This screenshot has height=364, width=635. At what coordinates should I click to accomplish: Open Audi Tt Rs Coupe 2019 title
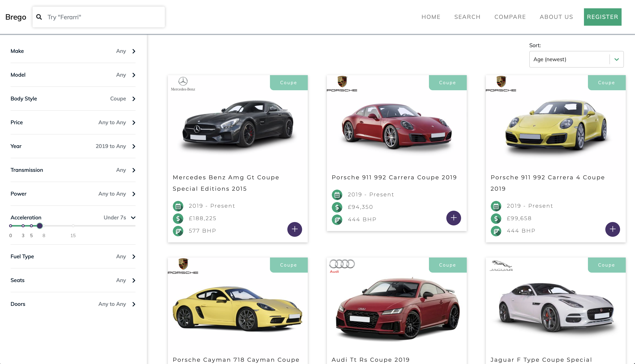click(x=371, y=360)
